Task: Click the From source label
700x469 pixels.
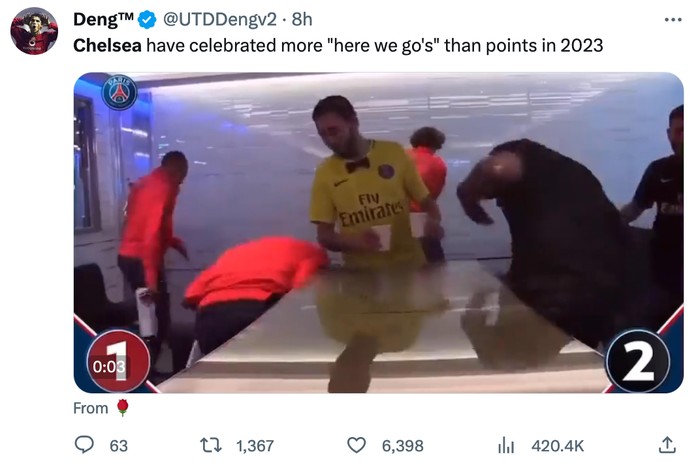Action: point(91,408)
